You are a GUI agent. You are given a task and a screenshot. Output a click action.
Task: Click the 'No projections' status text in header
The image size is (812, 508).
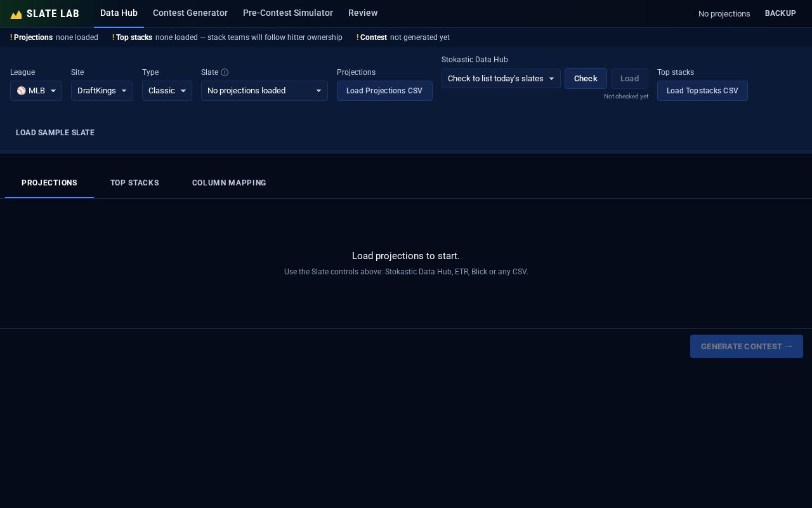click(724, 13)
